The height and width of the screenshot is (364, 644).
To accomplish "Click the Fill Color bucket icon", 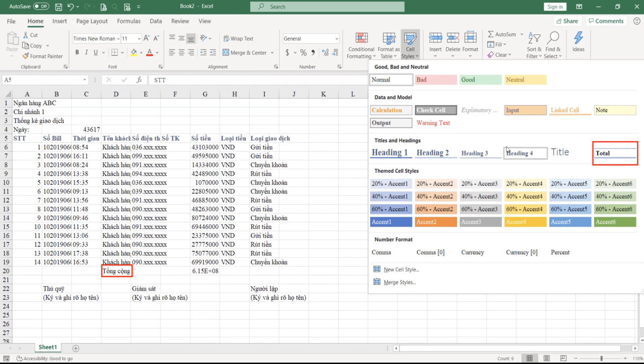I will click(133, 53).
